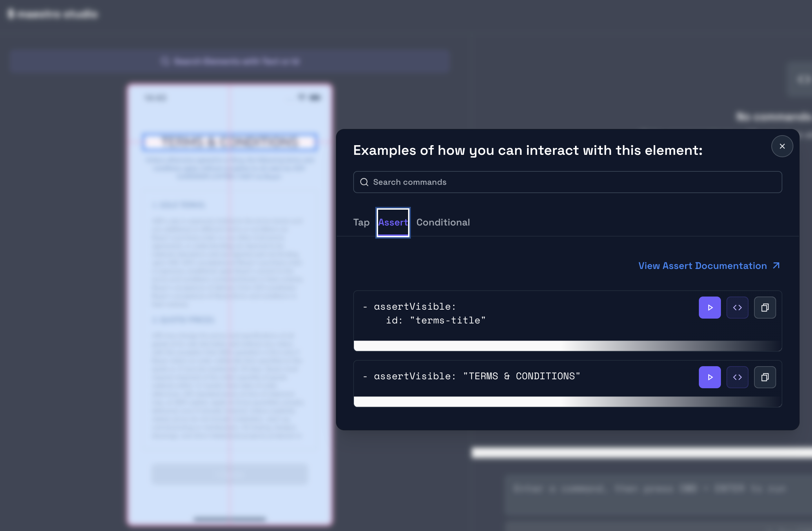The width and height of the screenshot is (812, 531).
Task: Run the assertVisible TERMS & CONDITIONS command
Action: (710, 377)
